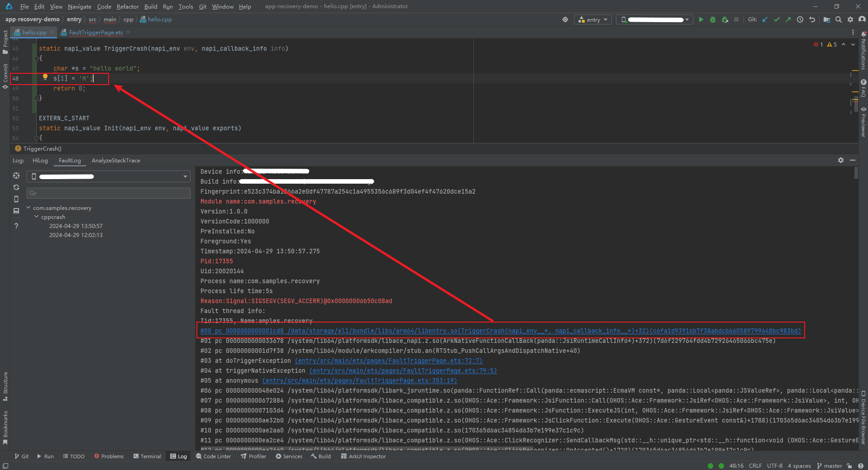
Task: Collapse the com.samples.recovery tree node
Action: pos(29,208)
